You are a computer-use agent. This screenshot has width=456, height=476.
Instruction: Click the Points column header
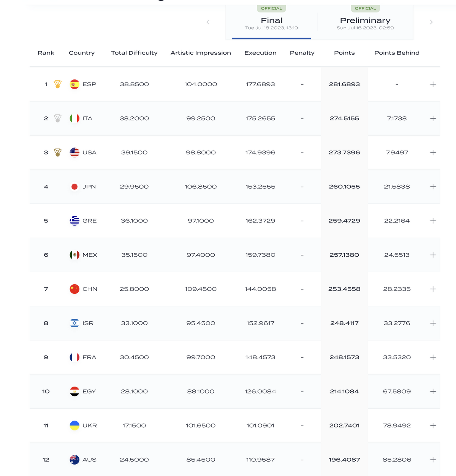coord(344,53)
